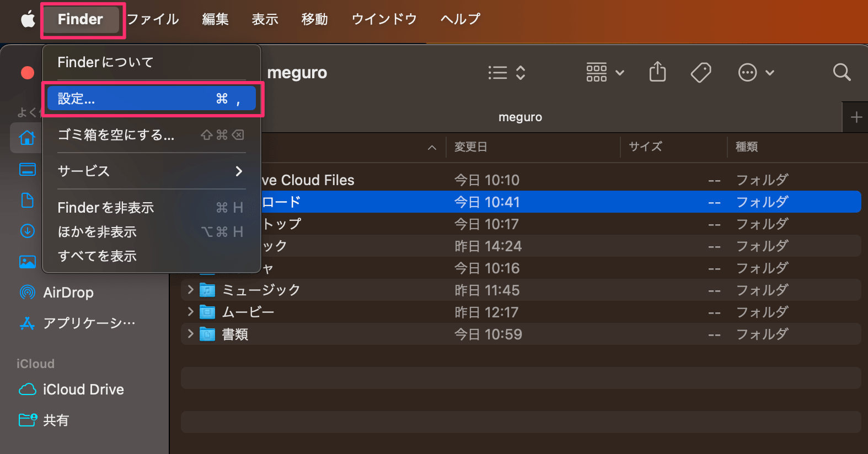
Task: Sort by 種類 column header
Action: (x=747, y=147)
